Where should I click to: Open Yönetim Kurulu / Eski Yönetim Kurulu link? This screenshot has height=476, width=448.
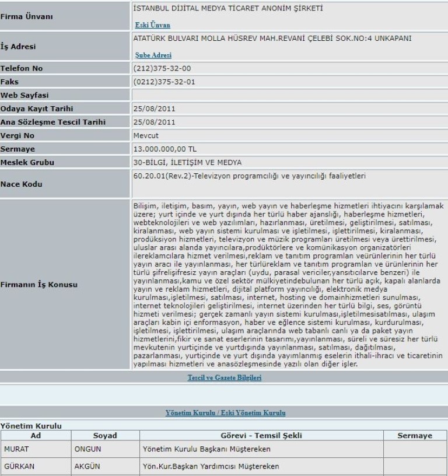click(x=224, y=412)
